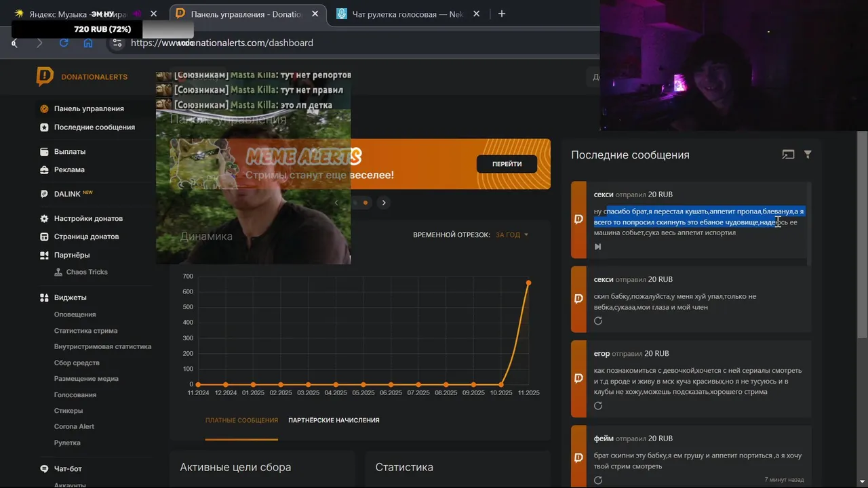This screenshot has height=488, width=868.
Task: Close the Панель управления tab
Action: tap(315, 14)
